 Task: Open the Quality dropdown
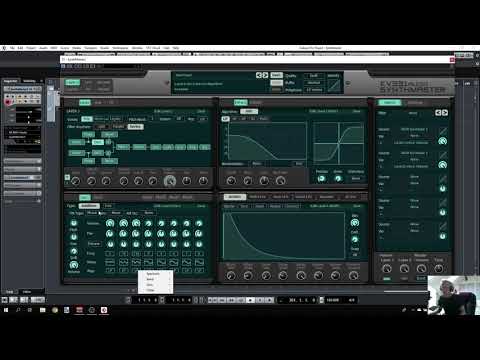[314, 76]
